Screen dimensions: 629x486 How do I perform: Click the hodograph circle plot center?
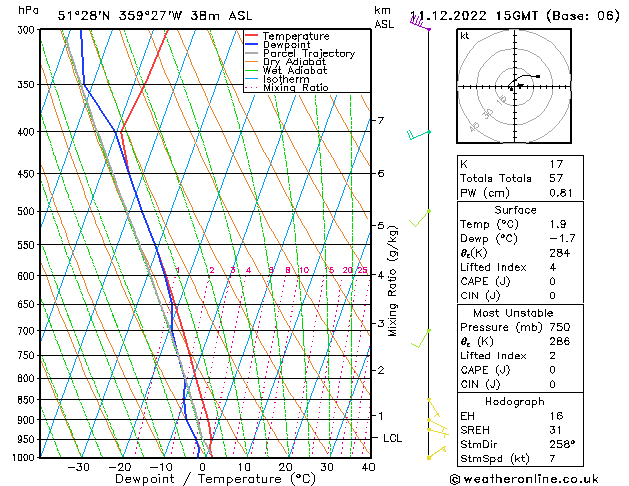(x=512, y=87)
